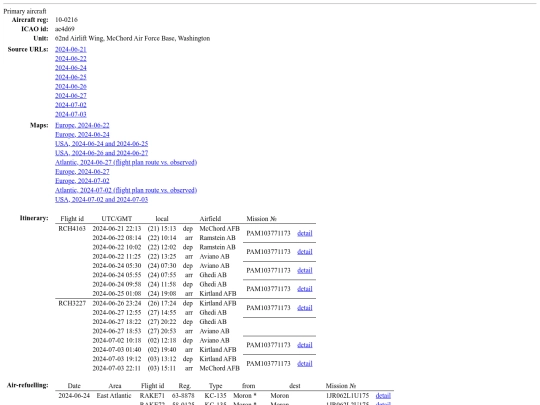Open the 2024-07-02 source URL
Screen dimensions: 540x405
pyautogui.click(x=71, y=105)
